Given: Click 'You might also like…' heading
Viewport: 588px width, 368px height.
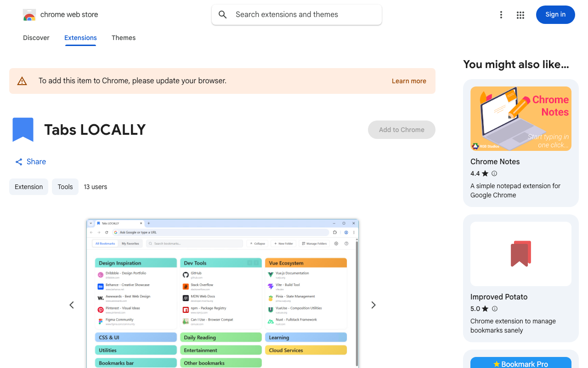Looking at the screenshot, I should tap(516, 64).
